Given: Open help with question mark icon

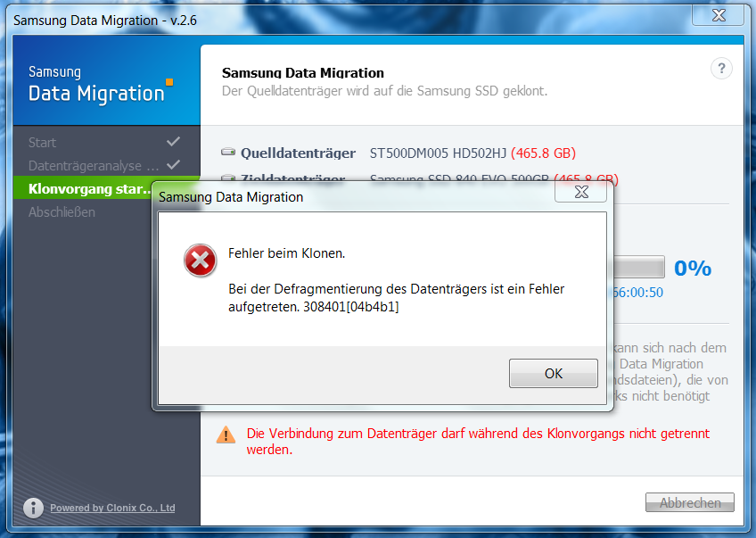Looking at the screenshot, I should (x=721, y=69).
